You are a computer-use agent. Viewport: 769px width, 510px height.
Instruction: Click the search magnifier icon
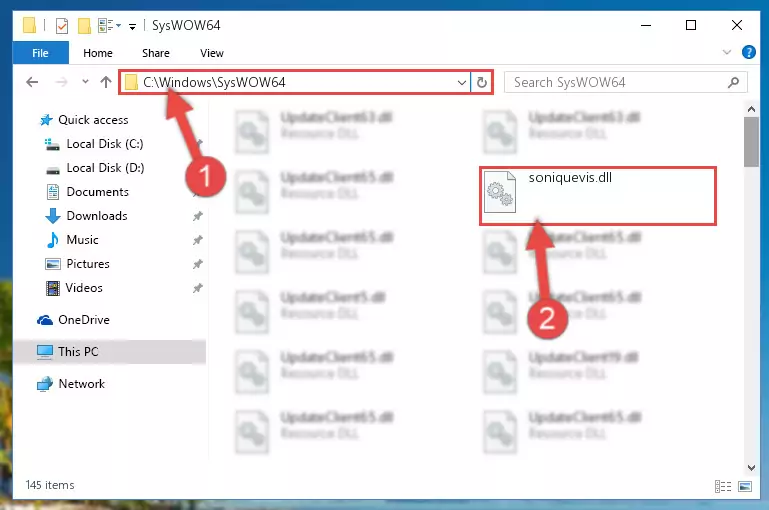[x=734, y=82]
